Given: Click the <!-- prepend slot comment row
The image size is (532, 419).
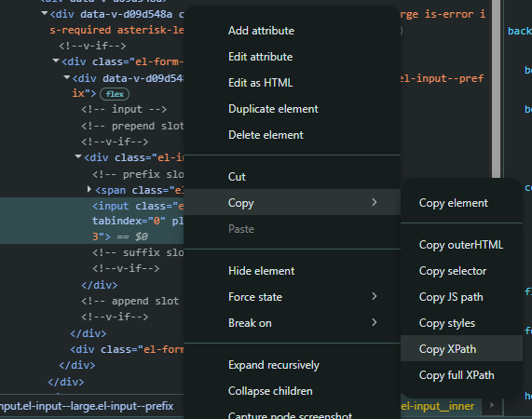Looking at the screenshot, I should (132, 126).
